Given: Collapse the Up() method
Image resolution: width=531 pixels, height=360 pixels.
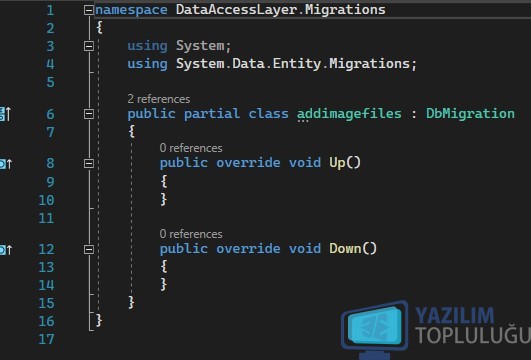Looking at the screenshot, I should (x=88, y=164).
